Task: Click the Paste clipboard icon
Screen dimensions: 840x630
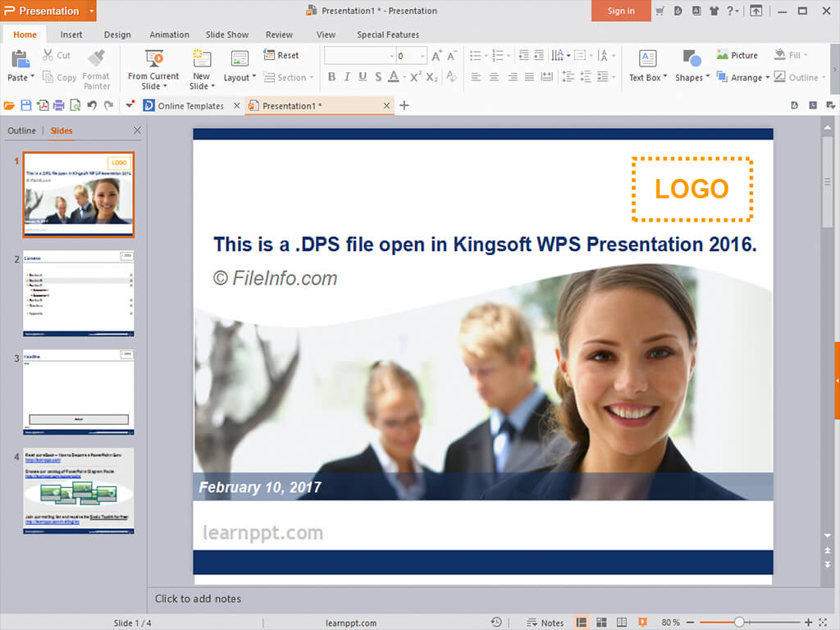Action: (21, 58)
